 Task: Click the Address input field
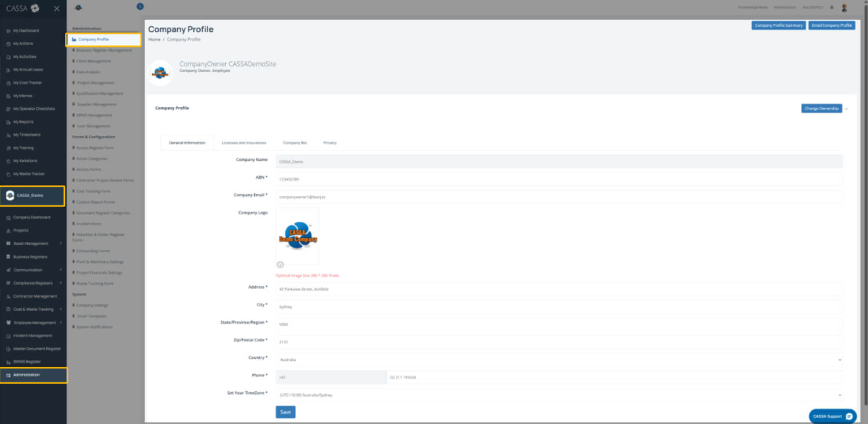(559, 289)
